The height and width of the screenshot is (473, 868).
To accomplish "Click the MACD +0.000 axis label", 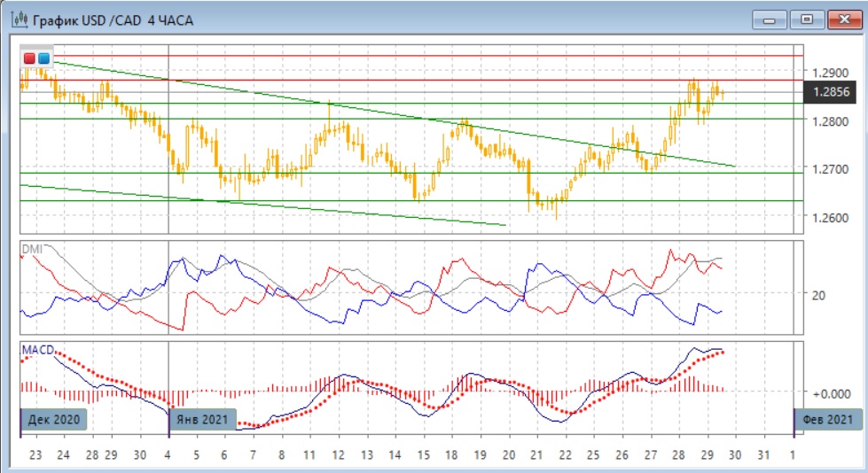I will point(830,392).
